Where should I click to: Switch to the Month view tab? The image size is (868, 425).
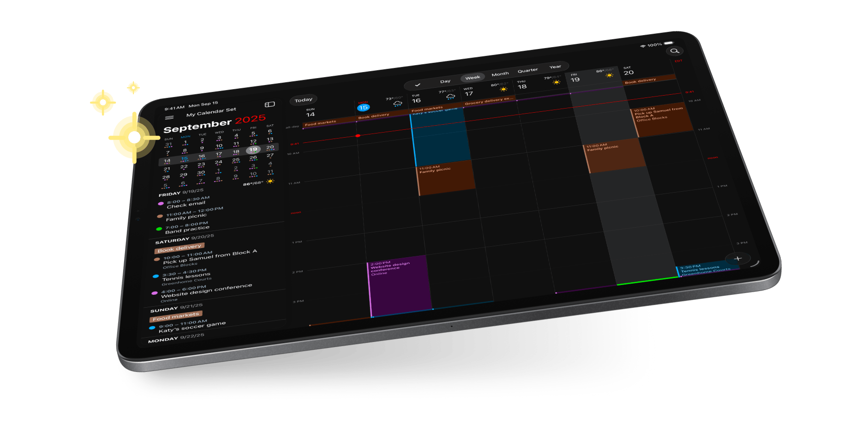coord(500,74)
